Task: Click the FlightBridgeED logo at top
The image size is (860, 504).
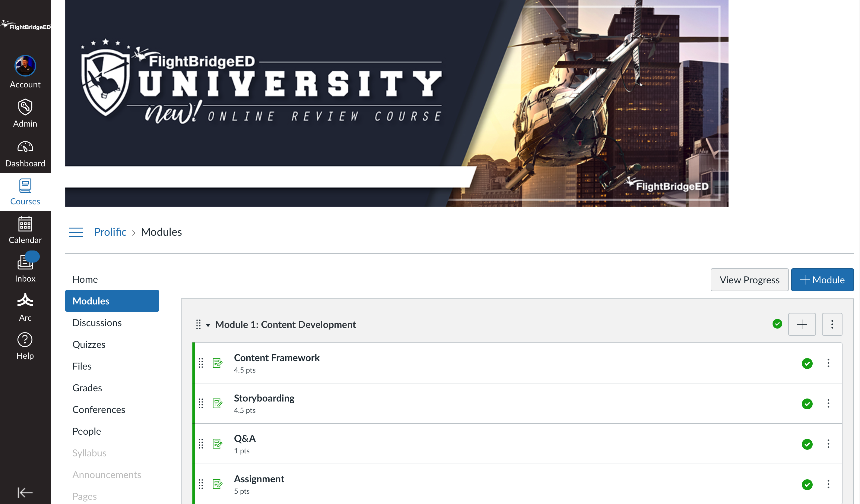Action: [25, 26]
